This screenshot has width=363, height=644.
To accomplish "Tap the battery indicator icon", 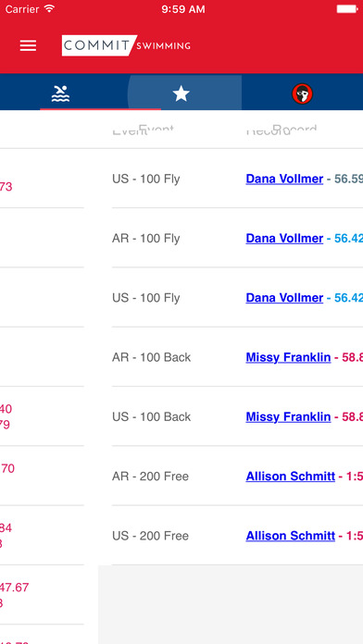I will (x=347, y=8).
